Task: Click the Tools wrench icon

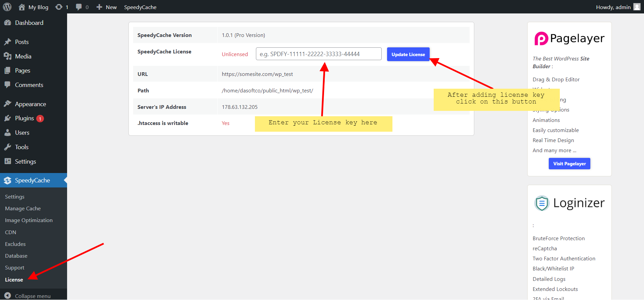Action: (7, 147)
